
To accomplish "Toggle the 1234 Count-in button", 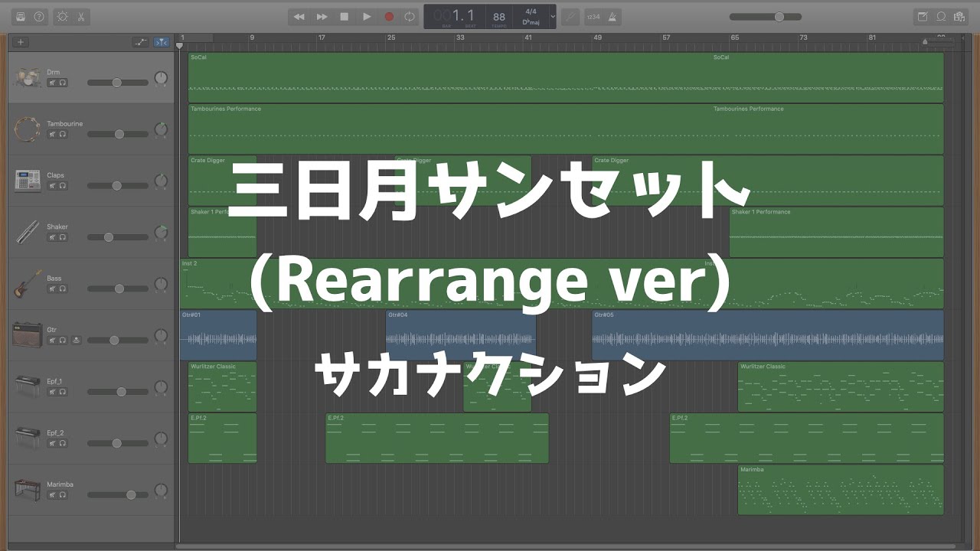I will point(593,16).
